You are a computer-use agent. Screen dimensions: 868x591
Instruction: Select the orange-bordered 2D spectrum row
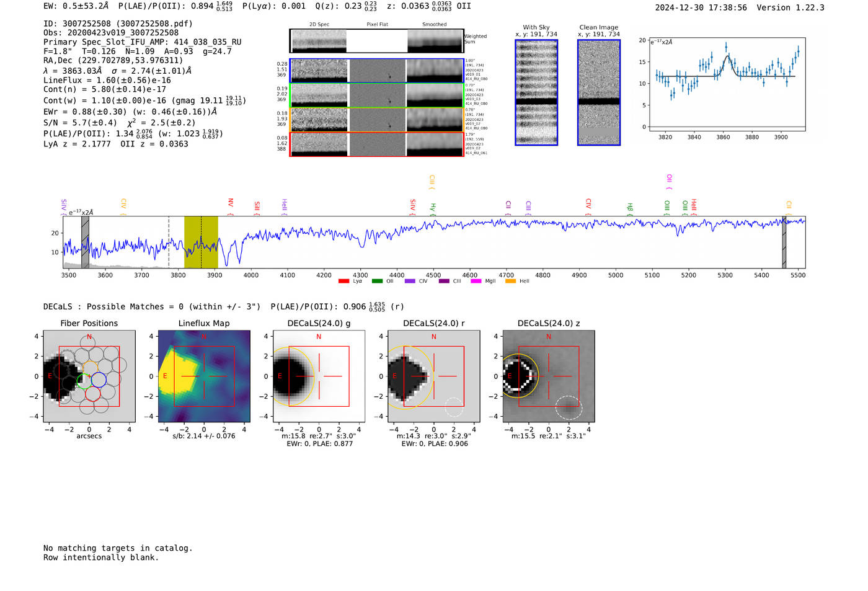[x=377, y=120]
